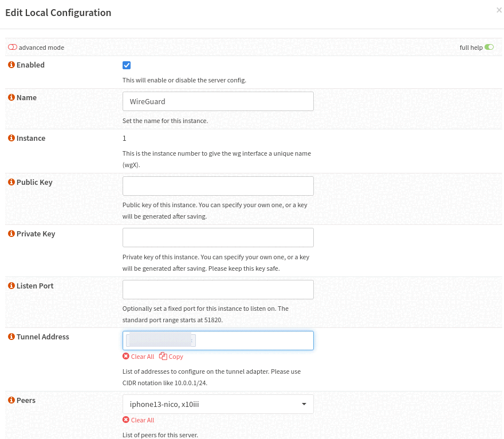
Task: Clear all selected Peers
Action: [x=139, y=420]
